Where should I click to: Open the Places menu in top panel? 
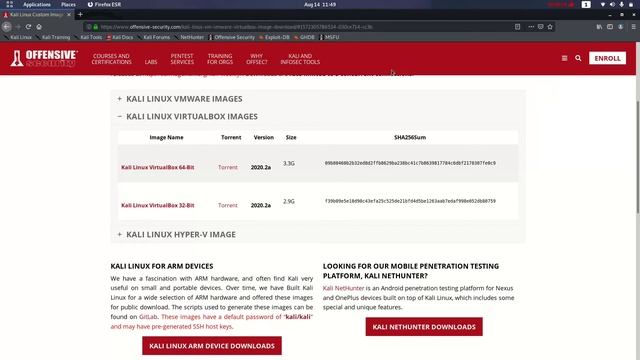pyautogui.click(x=68, y=4)
